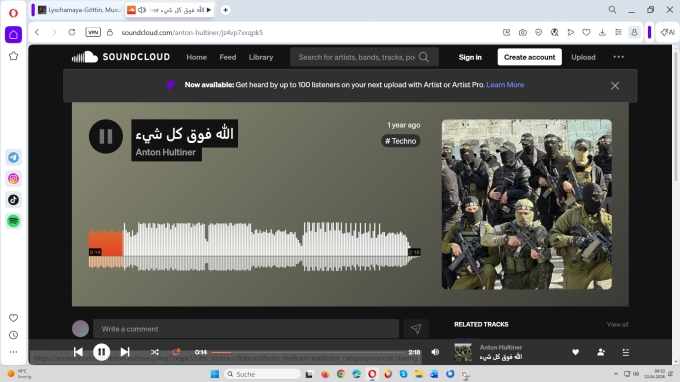Open the Feed page
Image resolution: width=680 pixels, height=382 pixels.
[228, 57]
